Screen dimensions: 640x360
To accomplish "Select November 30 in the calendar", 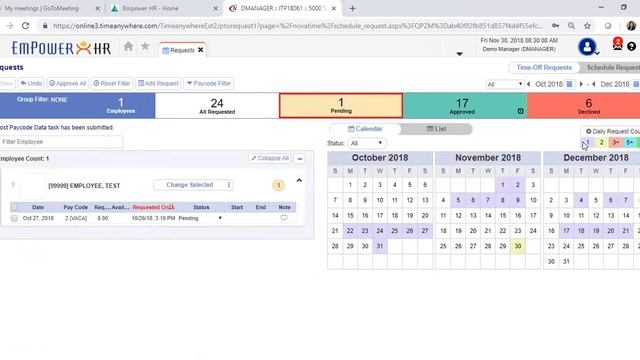I will tap(518, 246).
